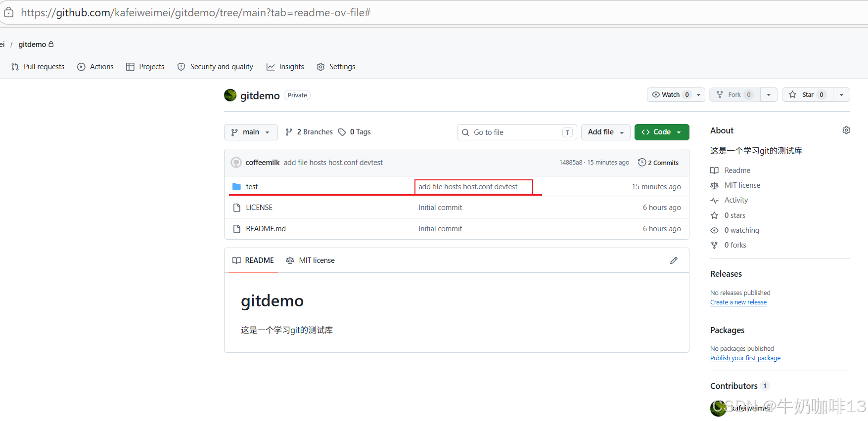Open the About settings gear icon
868x421 pixels.
point(846,130)
